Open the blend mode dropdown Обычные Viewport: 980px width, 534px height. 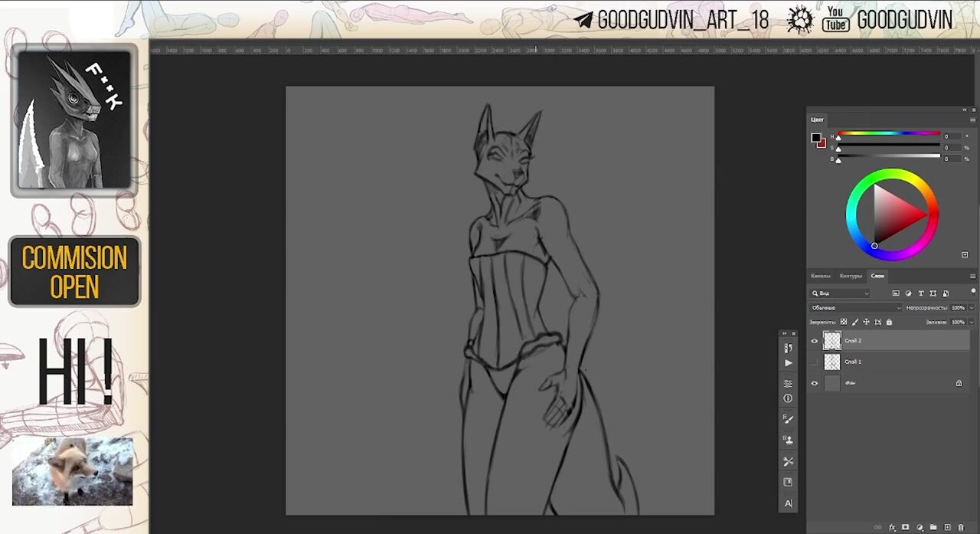coord(856,308)
